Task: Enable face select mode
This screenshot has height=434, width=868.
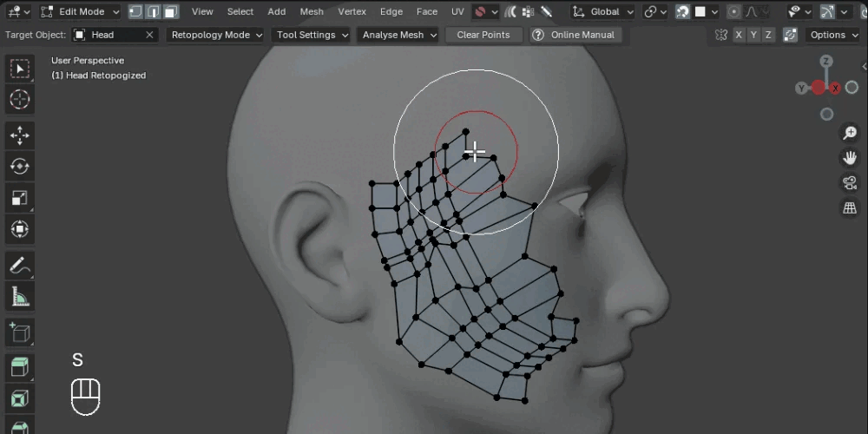Action: (171, 12)
